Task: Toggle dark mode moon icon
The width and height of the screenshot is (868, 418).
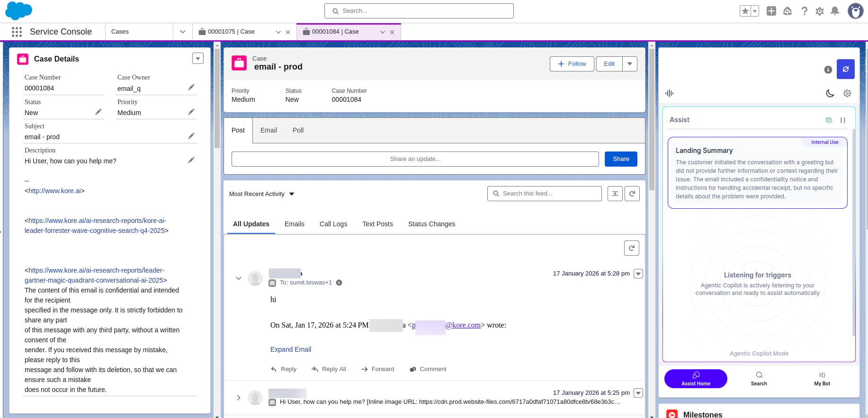Action: (x=830, y=93)
